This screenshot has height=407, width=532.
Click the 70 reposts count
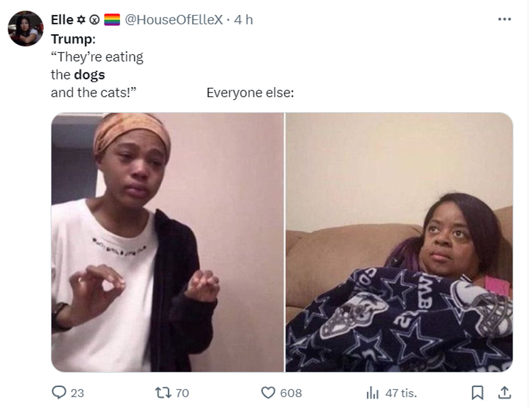tap(182, 393)
